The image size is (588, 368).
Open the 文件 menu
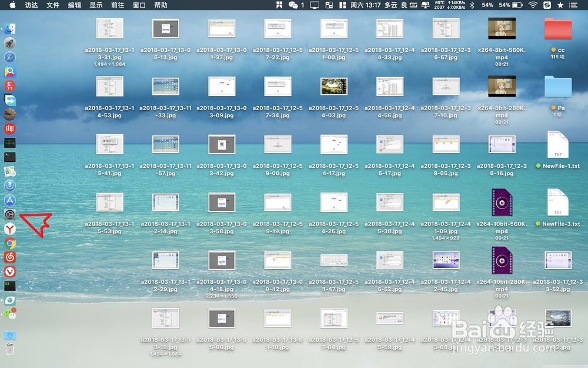click(x=53, y=5)
